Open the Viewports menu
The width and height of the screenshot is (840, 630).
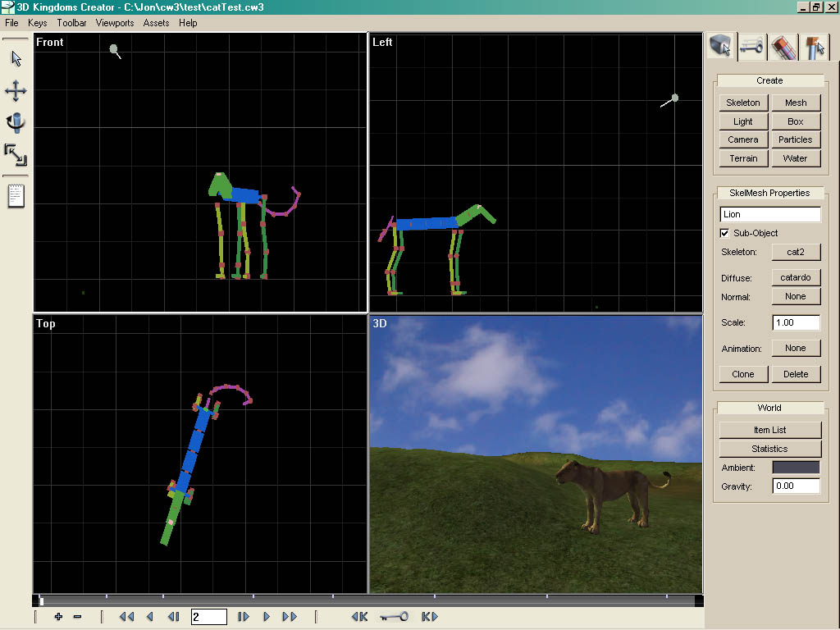tap(114, 23)
